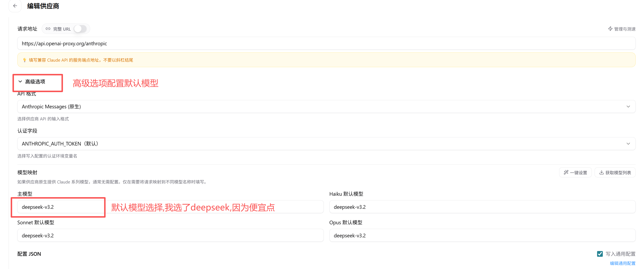Image resolution: width=644 pixels, height=269 pixels.
Task: Edit the Haiku 默认模型 field
Action: click(482, 207)
